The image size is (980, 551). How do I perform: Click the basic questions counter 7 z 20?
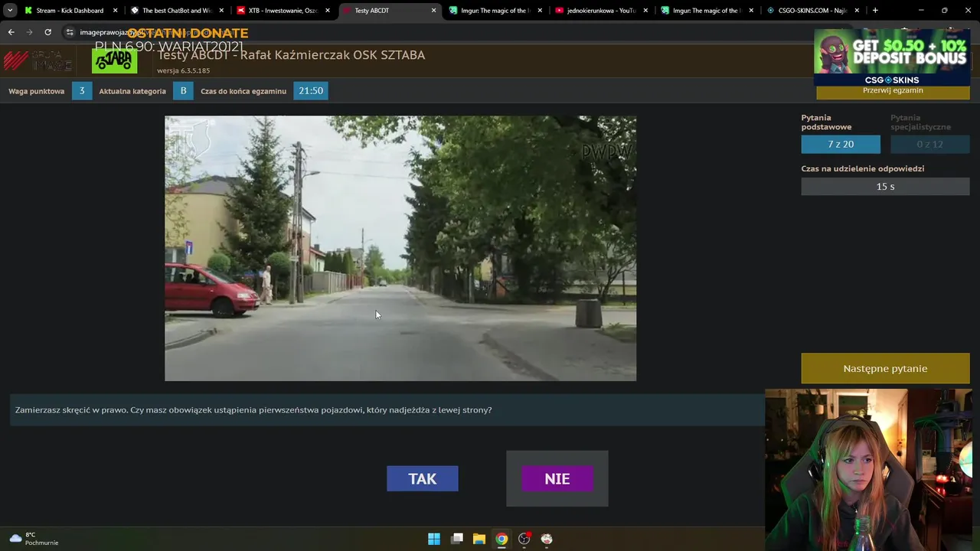[x=841, y=144]
